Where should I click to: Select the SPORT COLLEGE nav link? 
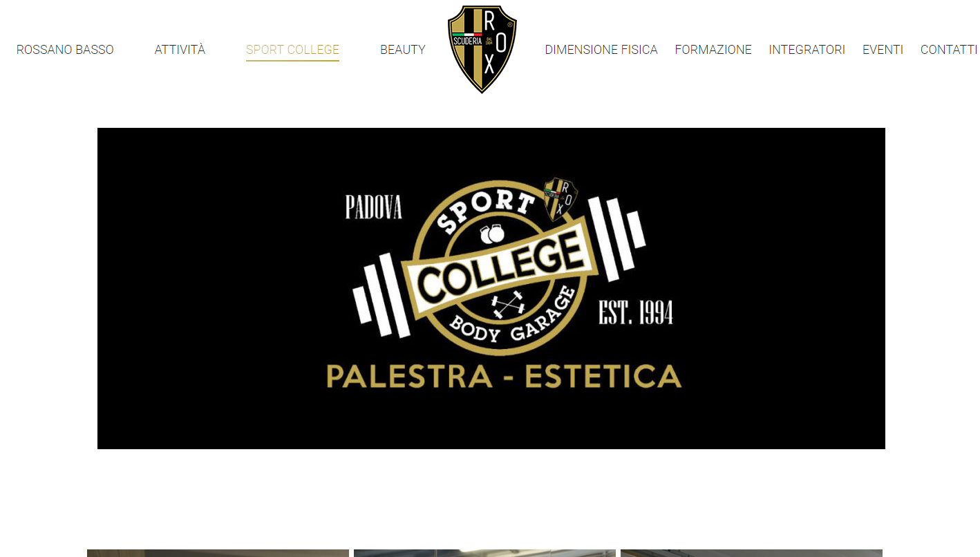tap(292, 50)
